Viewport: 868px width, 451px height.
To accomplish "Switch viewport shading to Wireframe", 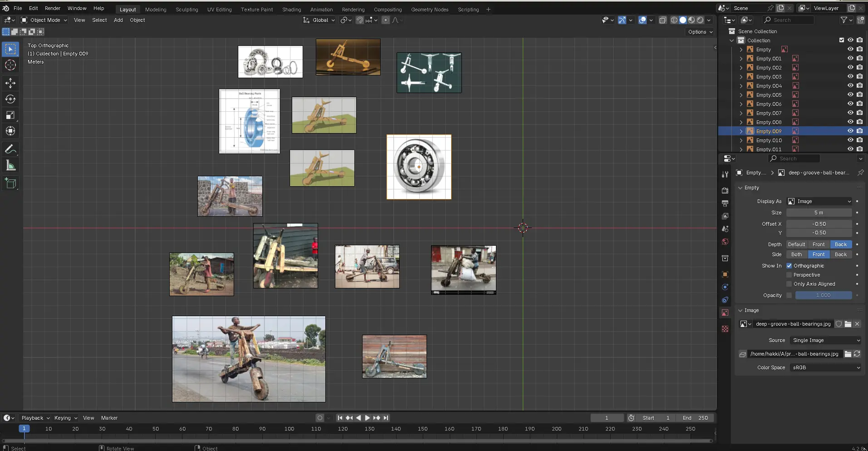I will tap(674, 20).
